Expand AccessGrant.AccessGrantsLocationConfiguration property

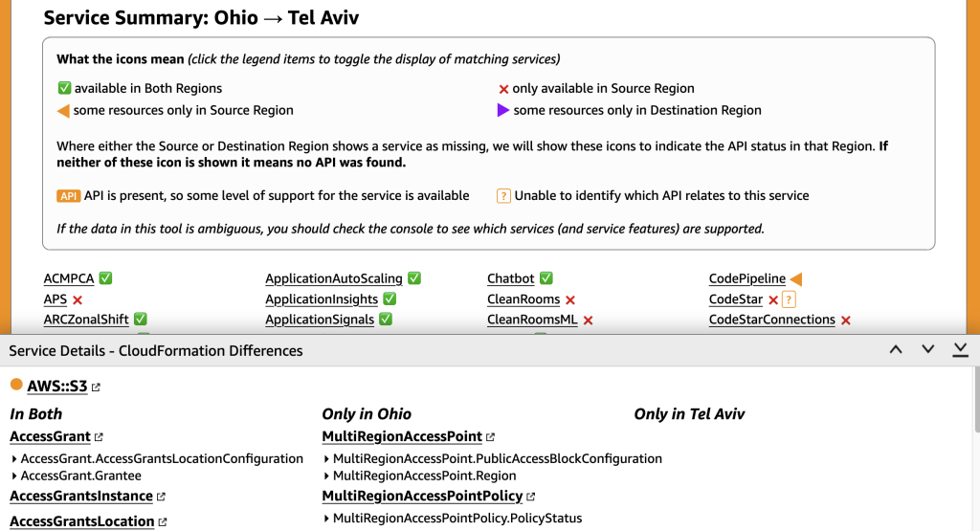157,458
